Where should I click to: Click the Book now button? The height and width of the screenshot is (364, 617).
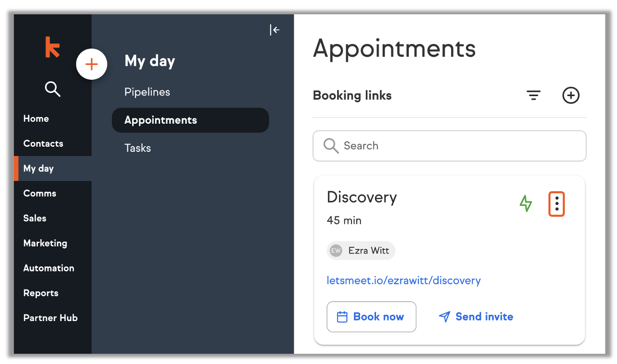click(371, 316)
